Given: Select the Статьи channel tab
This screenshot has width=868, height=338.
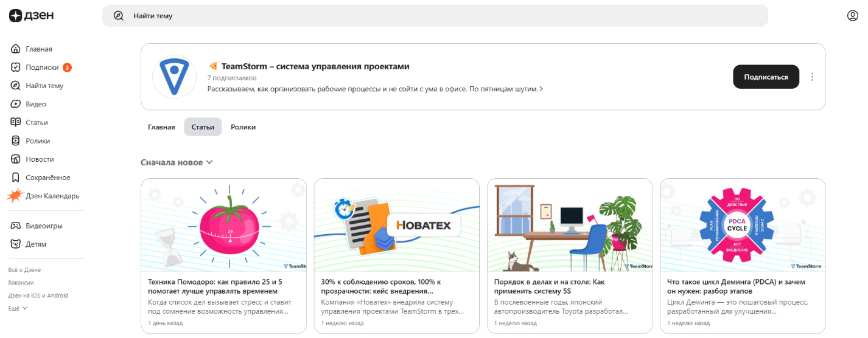Looking at the screenshot, I should [203, 127].
